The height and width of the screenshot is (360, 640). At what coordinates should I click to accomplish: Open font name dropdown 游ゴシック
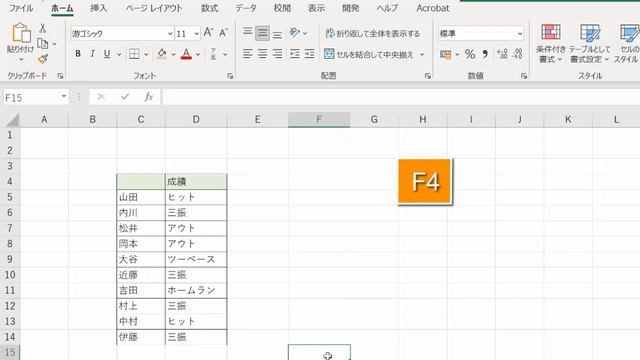[x=170, y=33]
